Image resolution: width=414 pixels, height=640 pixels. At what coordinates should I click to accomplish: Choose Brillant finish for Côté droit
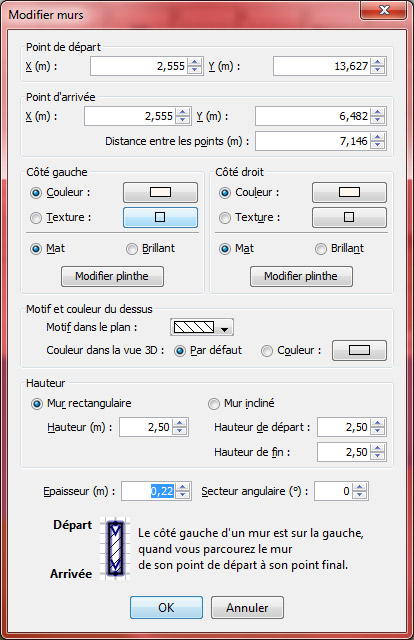tap(321, 249)
